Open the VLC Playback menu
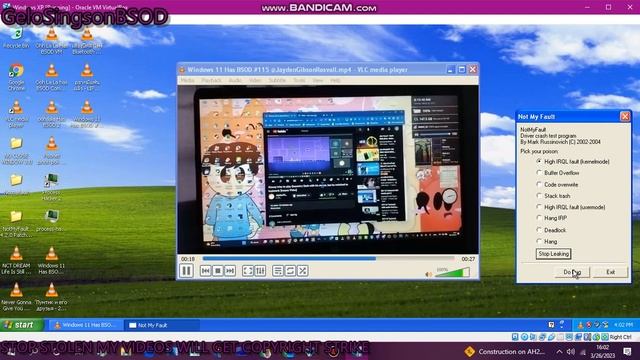The image size is (640, 360). [x=211, y=80]
